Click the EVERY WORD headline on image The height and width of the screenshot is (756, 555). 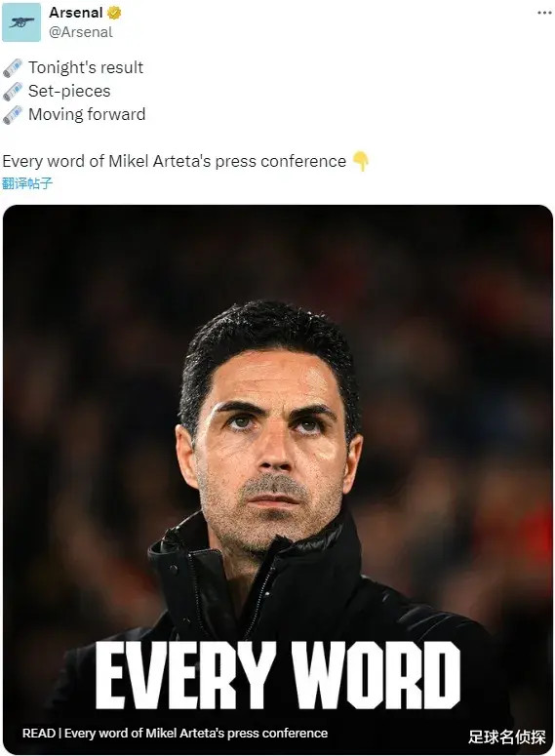coord(278,675)
